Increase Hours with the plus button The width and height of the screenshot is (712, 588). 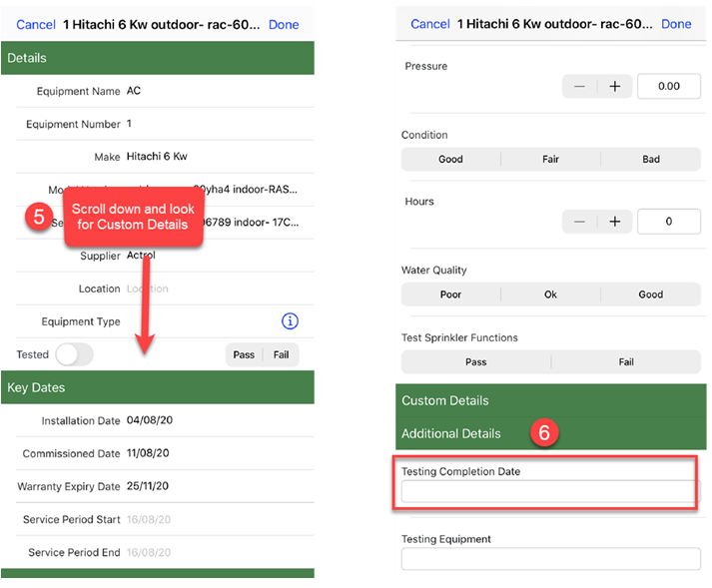(x=615, y=221)
